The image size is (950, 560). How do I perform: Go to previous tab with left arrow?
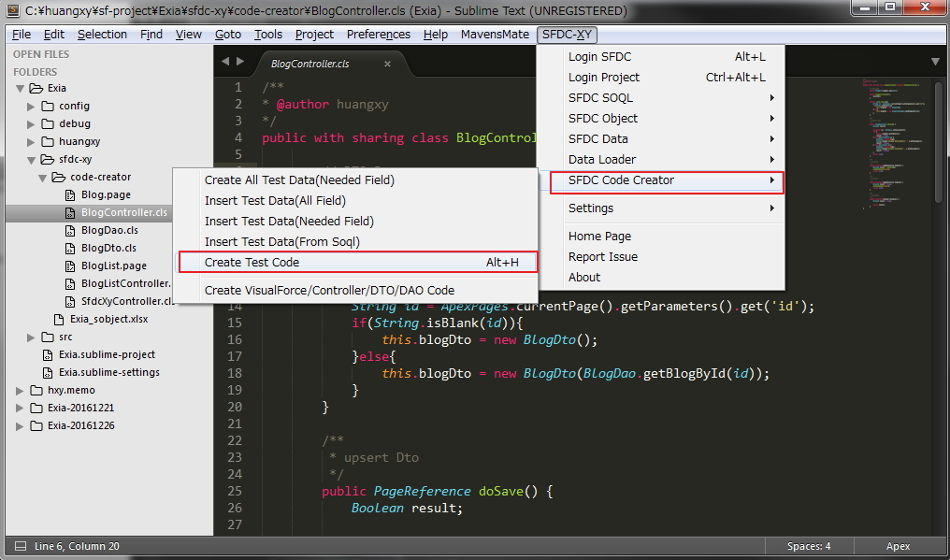[x=226, y=61]
